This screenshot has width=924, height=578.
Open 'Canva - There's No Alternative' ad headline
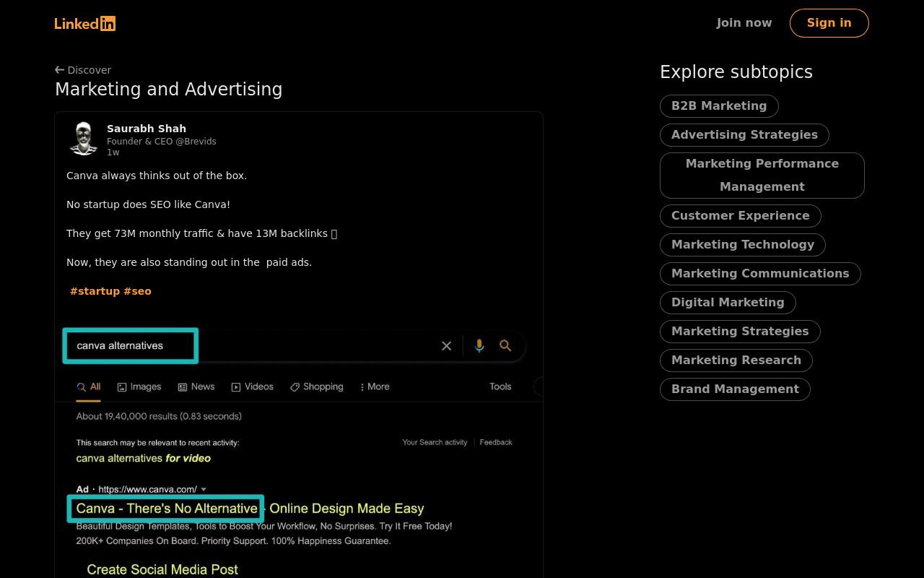(x=167, y=509)
